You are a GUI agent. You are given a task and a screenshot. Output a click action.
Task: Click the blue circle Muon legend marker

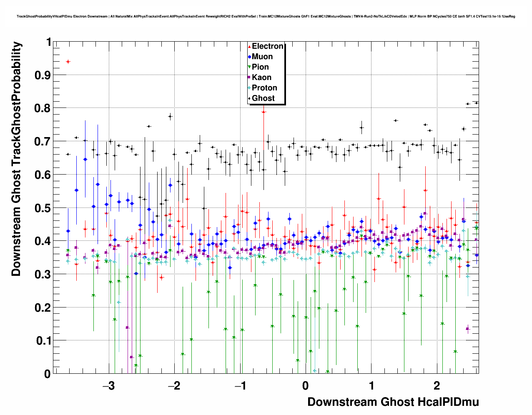click(249, 57)
